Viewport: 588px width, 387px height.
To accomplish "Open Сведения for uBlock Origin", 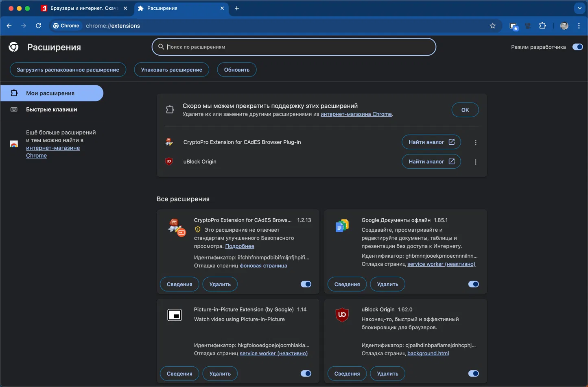I will 347,374.
